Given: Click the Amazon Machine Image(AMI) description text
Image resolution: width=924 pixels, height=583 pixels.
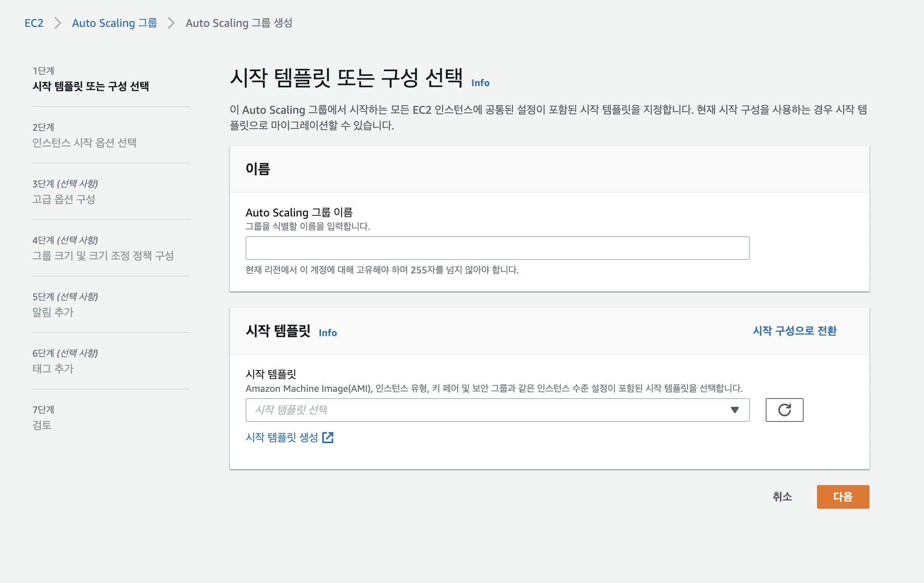Looking at the screenshot, I should pyautogui.click(x=494, y=389).
